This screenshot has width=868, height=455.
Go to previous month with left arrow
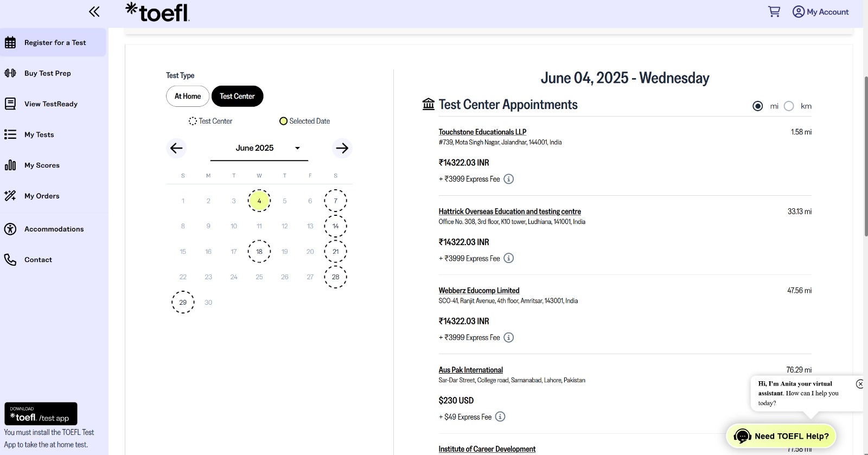[x=176, y=148]
